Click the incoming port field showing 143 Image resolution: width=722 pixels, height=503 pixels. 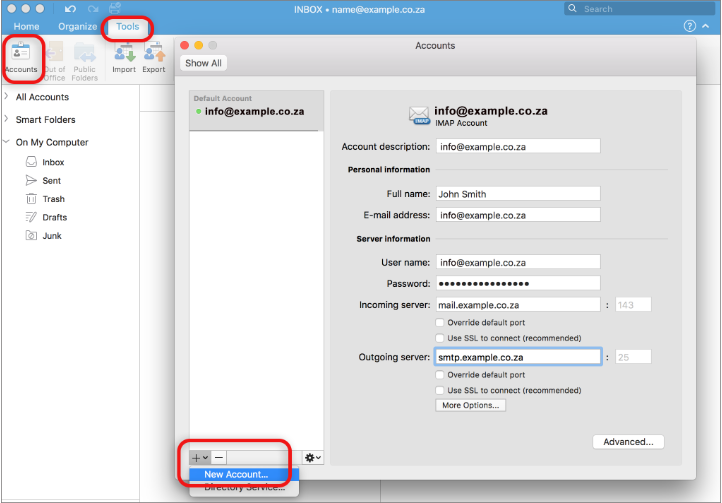[633, 305]
